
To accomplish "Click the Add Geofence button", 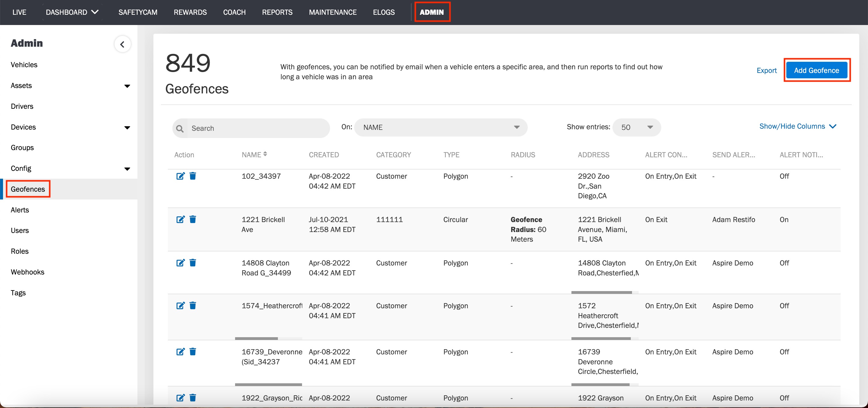I will [x=816, y=70].
